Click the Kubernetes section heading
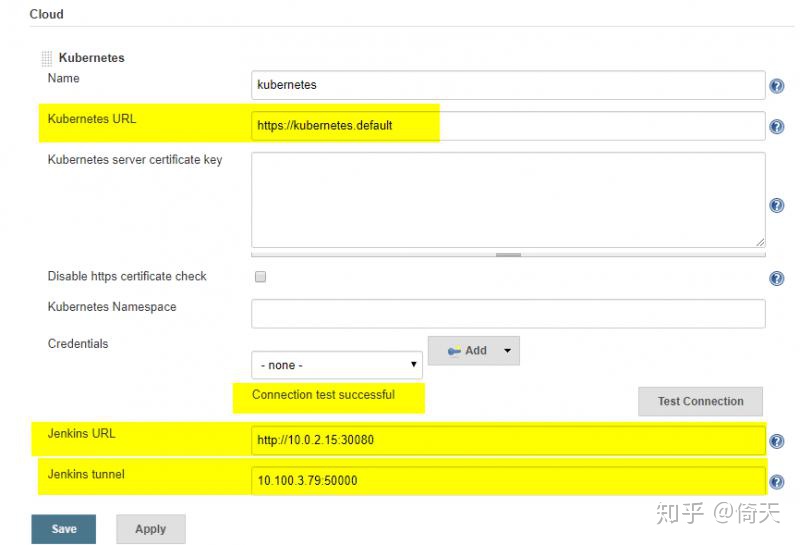 pos(92,58)
